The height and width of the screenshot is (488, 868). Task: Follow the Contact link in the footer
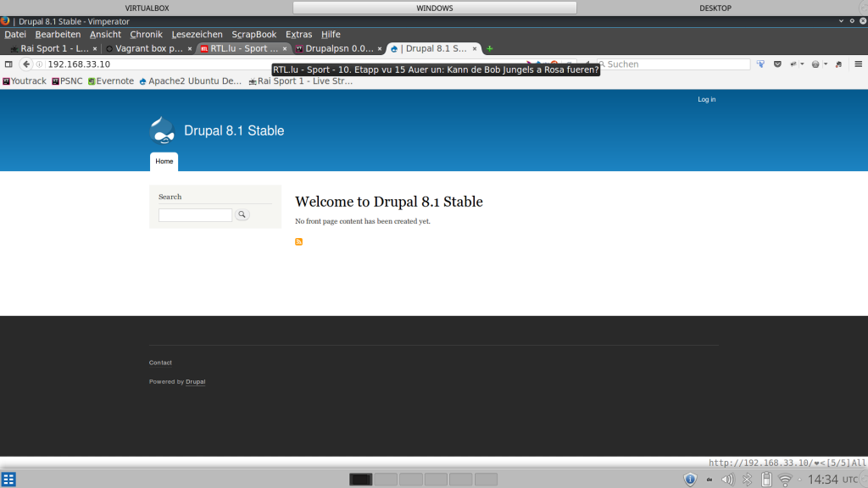(160, 363)
